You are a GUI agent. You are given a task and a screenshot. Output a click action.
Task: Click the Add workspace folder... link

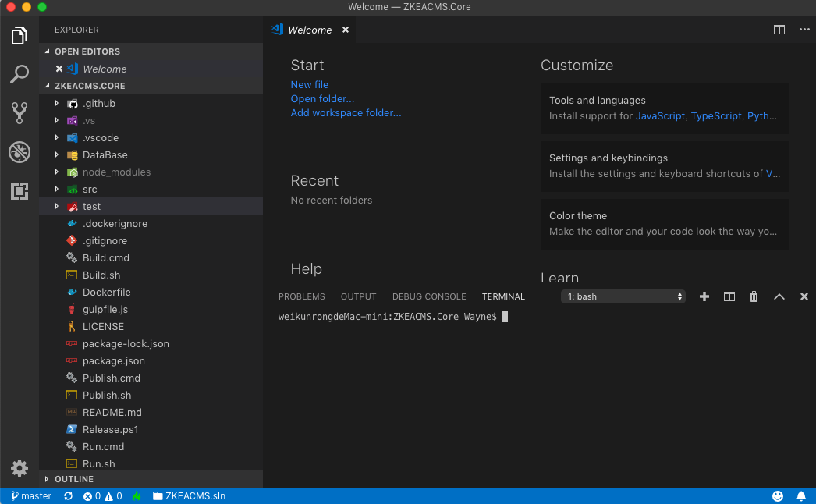click(346, 113)
